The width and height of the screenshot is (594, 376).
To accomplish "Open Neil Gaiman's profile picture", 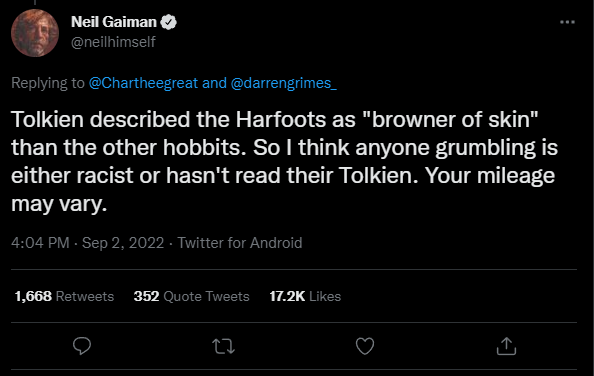I will pos(35,33).
